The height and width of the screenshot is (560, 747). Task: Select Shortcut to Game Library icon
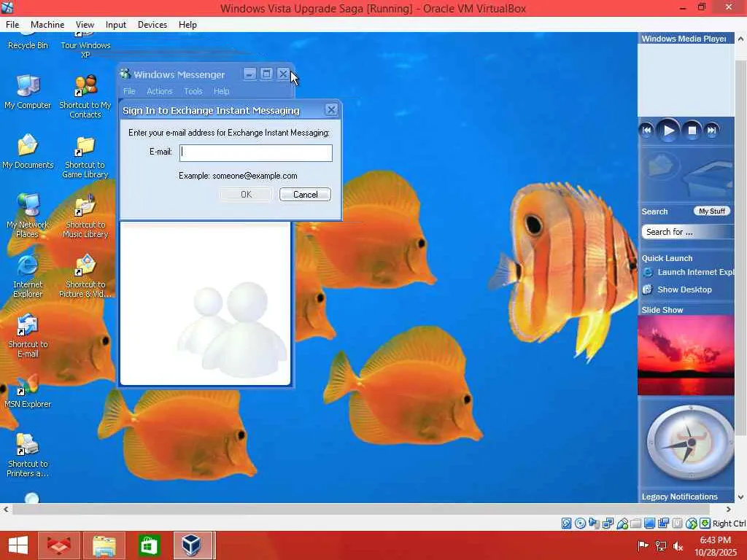[85, 157]
